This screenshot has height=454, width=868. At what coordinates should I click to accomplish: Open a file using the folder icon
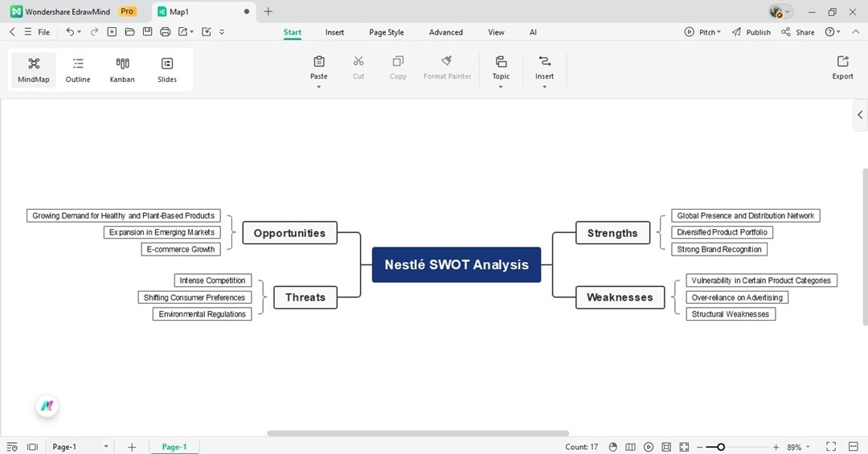click(129, 32)
